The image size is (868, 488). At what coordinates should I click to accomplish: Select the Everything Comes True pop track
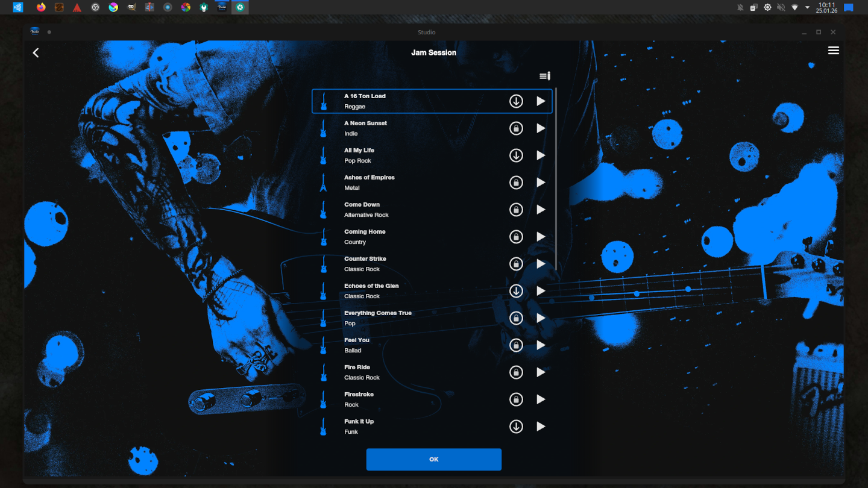click(410, 318)
